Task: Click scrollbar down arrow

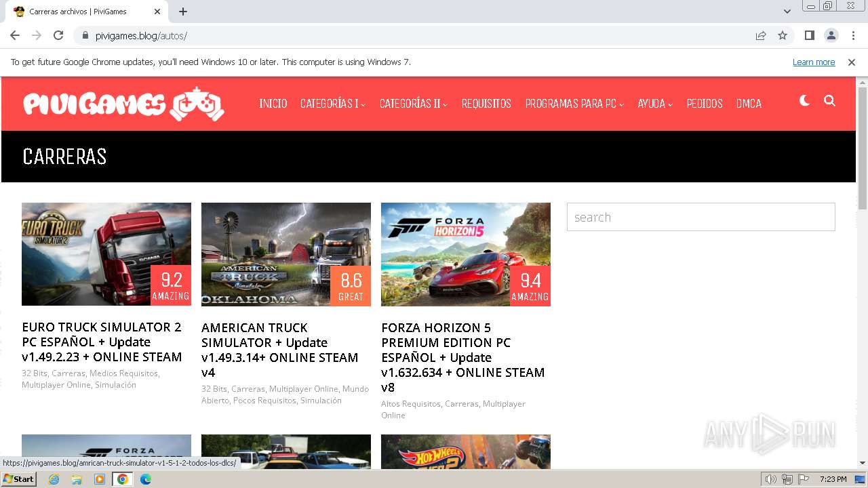Action: click(x=862, y=463)
